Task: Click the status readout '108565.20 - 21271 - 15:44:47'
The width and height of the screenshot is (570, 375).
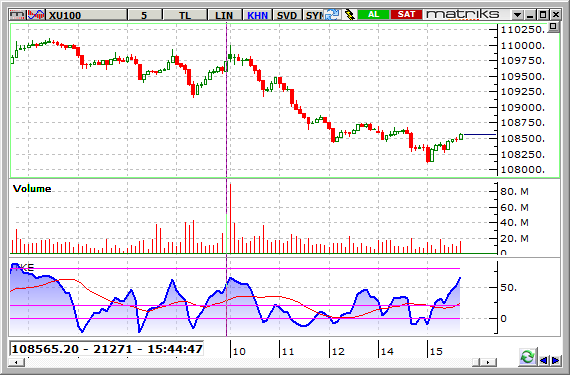Action: [x=107, y=349]
